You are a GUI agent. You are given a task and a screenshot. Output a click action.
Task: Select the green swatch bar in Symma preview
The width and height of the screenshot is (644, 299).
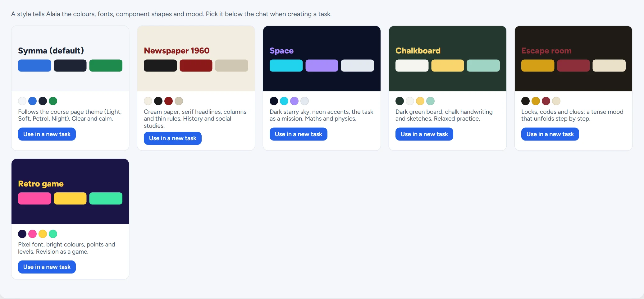(106, 66)
